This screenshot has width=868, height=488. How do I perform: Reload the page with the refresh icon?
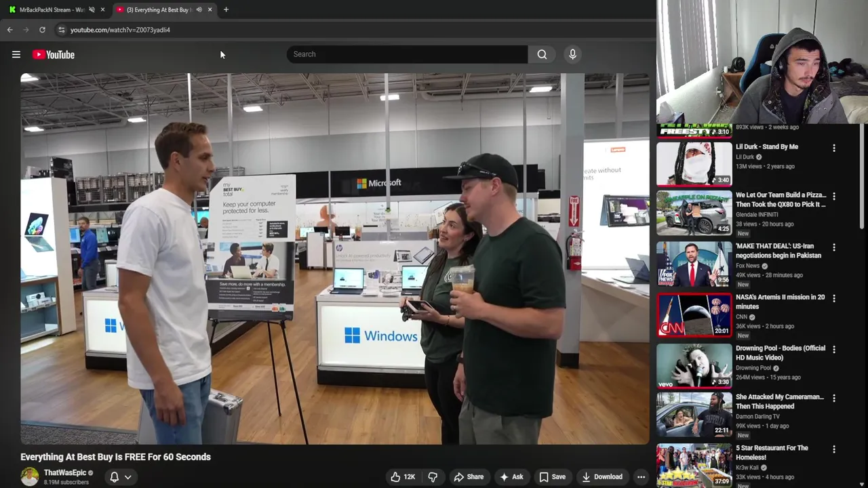tap(42, 30)
